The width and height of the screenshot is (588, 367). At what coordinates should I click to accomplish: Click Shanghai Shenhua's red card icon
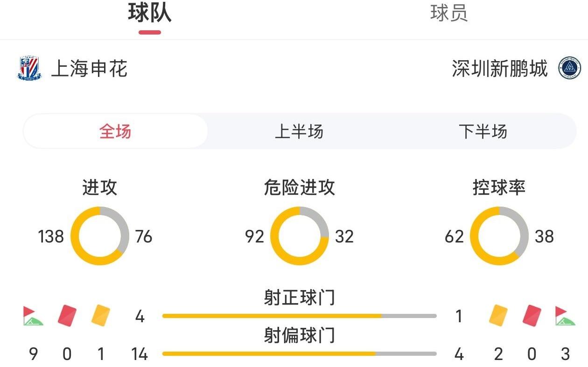tap(66, 314)
